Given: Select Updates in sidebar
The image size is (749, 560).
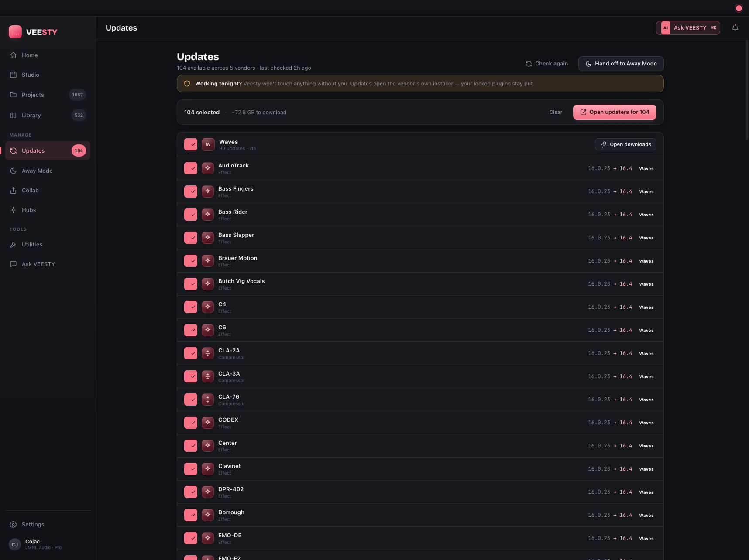Looking at the screenshot, I should pyautogui.click(x=48, y=150).
